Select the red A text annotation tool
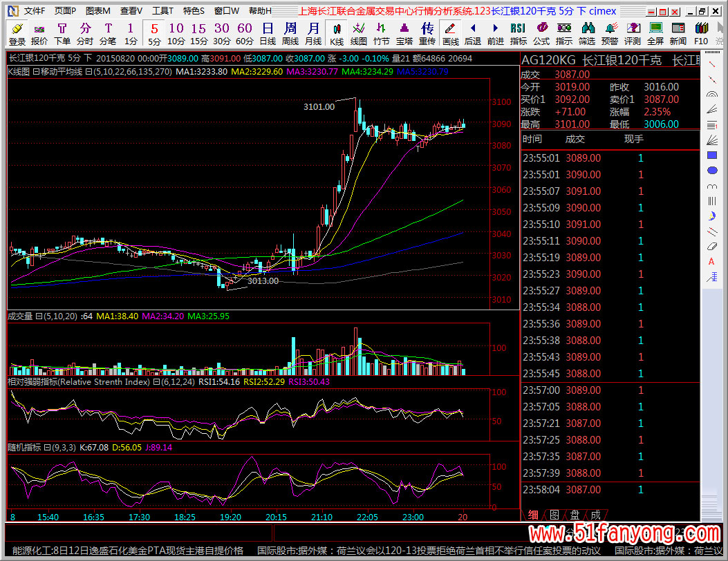 (711, 262)
